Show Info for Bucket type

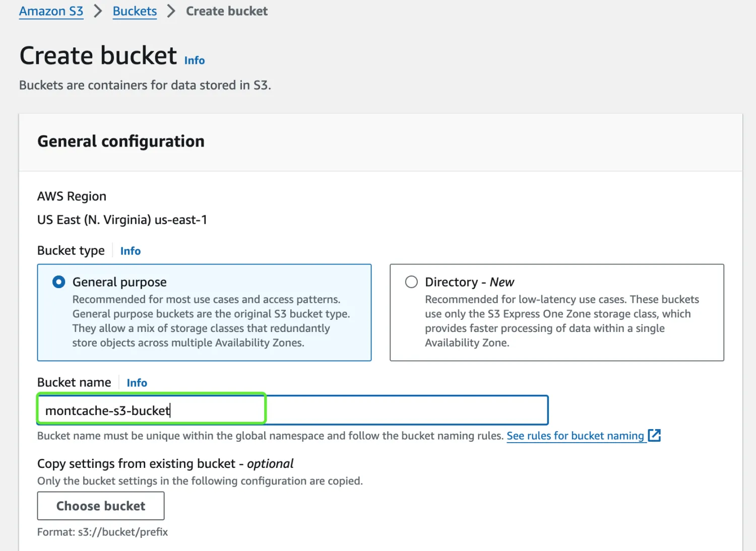tap(131, 251)
